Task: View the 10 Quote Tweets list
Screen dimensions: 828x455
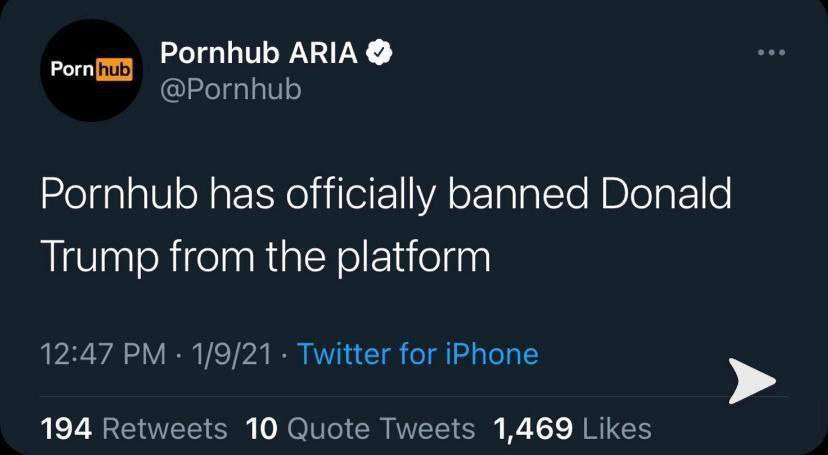Action: pos(360,429)
